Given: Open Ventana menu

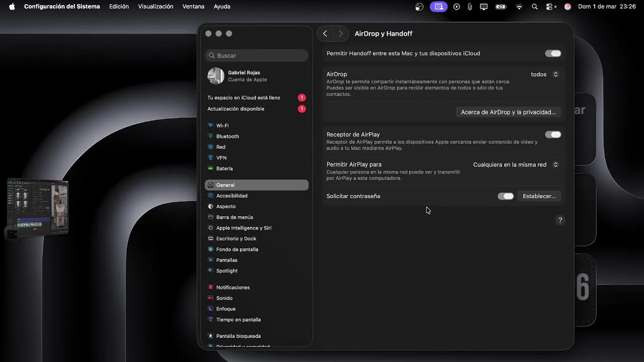Looking at the screenshot, I should [193, 7].
